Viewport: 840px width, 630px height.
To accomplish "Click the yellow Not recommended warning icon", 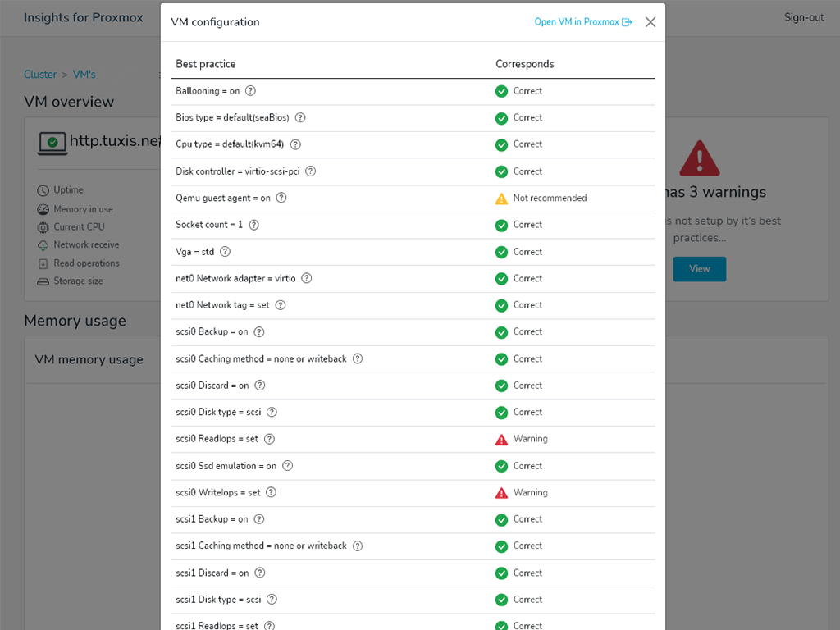I will click(x=501, y=199).
